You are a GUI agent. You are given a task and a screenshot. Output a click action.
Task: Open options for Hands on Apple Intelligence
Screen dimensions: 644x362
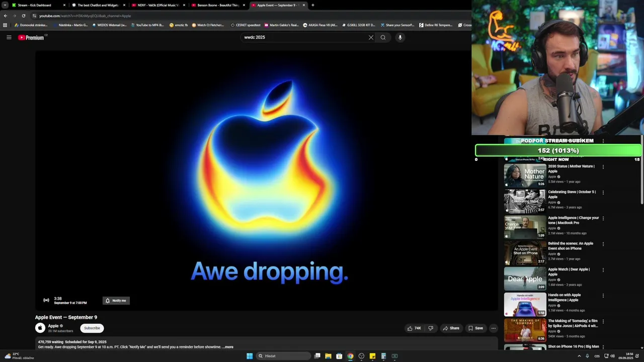coord(603,296)
